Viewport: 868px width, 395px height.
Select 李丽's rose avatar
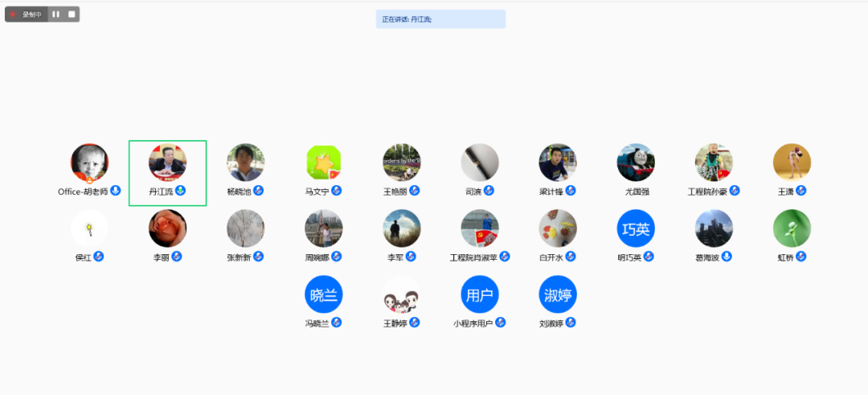pos(168,228)
